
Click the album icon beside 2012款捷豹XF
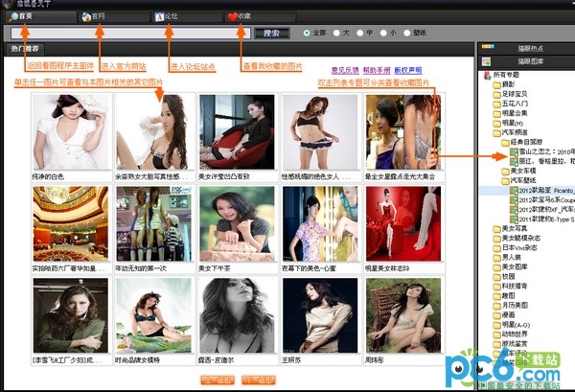click(x=514, y=210)
